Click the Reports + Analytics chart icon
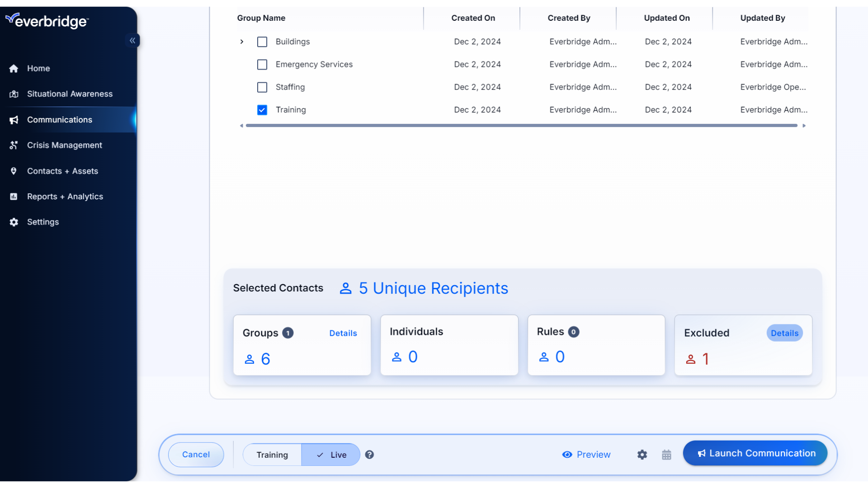The width and height of the screenshot is (868, 488). pos(14,197)
